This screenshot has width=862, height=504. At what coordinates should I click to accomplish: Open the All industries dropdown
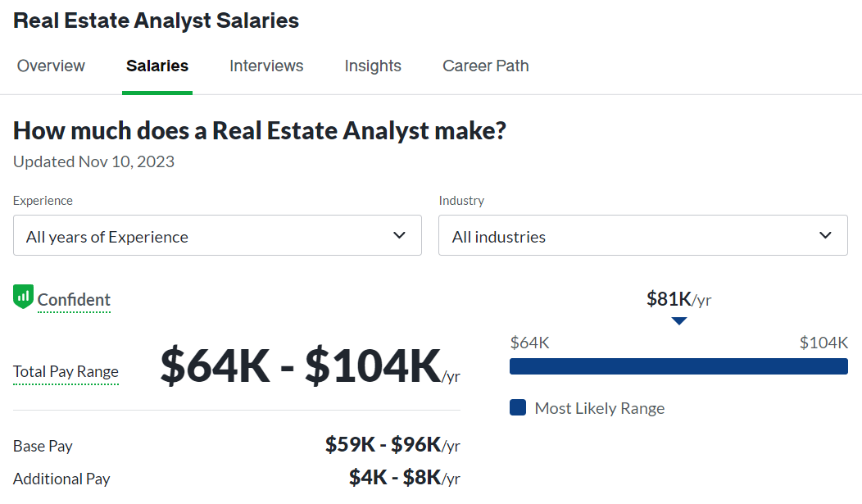pos(642,235)
